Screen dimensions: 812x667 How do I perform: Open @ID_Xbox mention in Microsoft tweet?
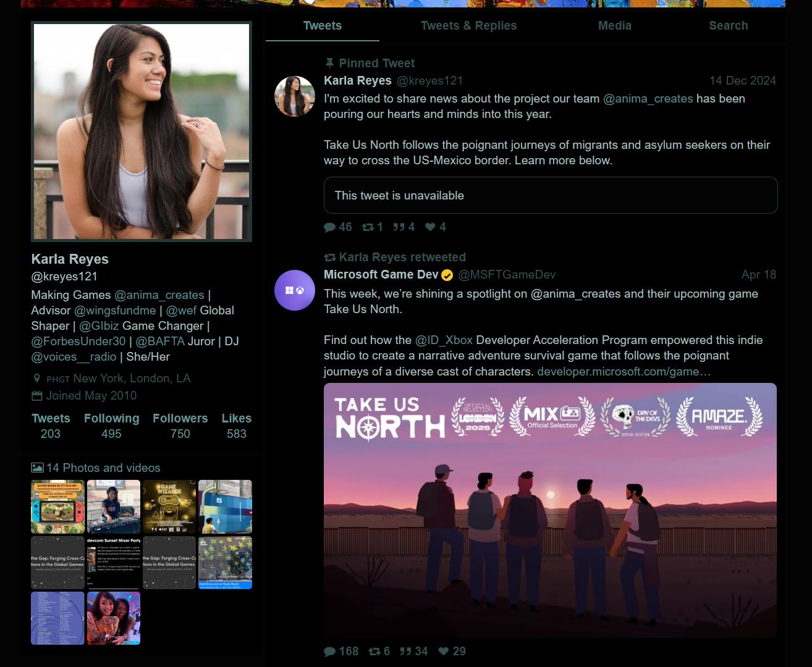(x=444, y=340)
